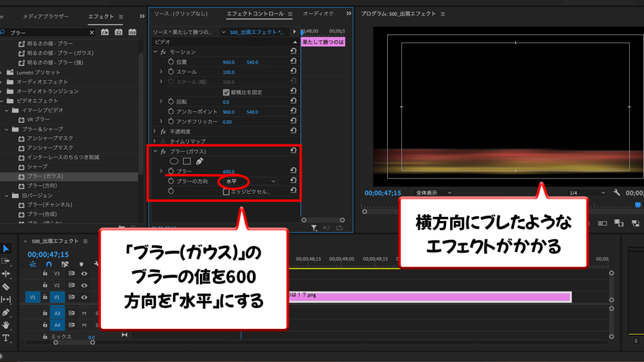Toggle V3 track eye visibility
The image size is (644, 362).
[84, 274]
